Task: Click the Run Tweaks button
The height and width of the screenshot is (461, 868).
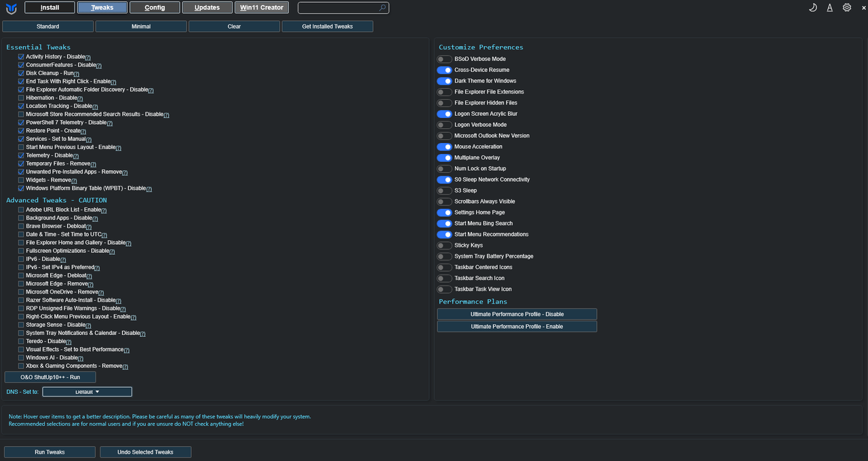Action: coord(50,452)
